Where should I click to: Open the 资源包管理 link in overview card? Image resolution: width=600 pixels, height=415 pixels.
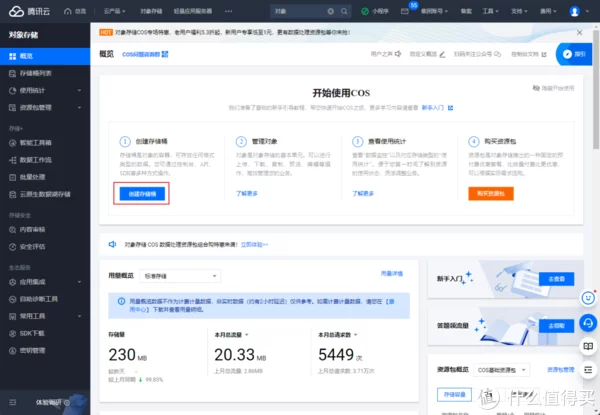pos(561,370)
